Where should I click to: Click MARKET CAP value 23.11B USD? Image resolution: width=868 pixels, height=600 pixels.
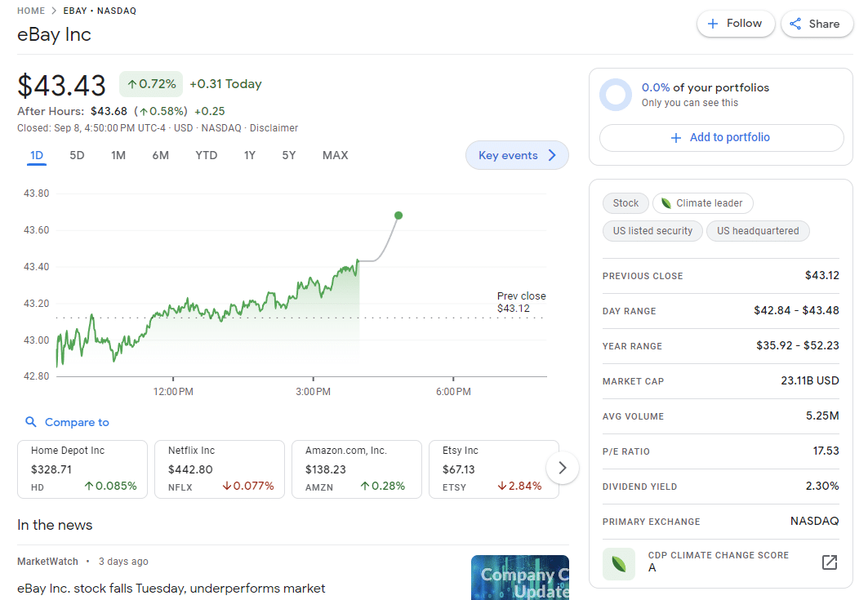coord(810,380)
